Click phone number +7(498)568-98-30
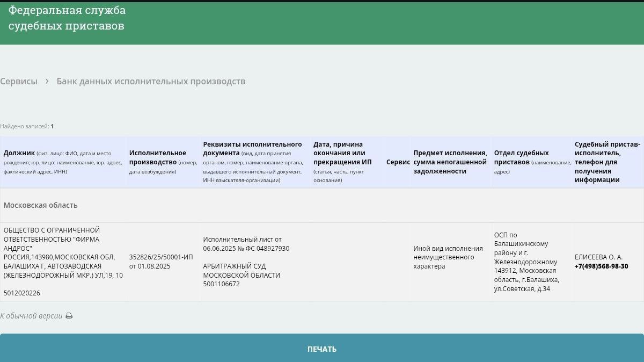644x362 pixels. (602, 266)
